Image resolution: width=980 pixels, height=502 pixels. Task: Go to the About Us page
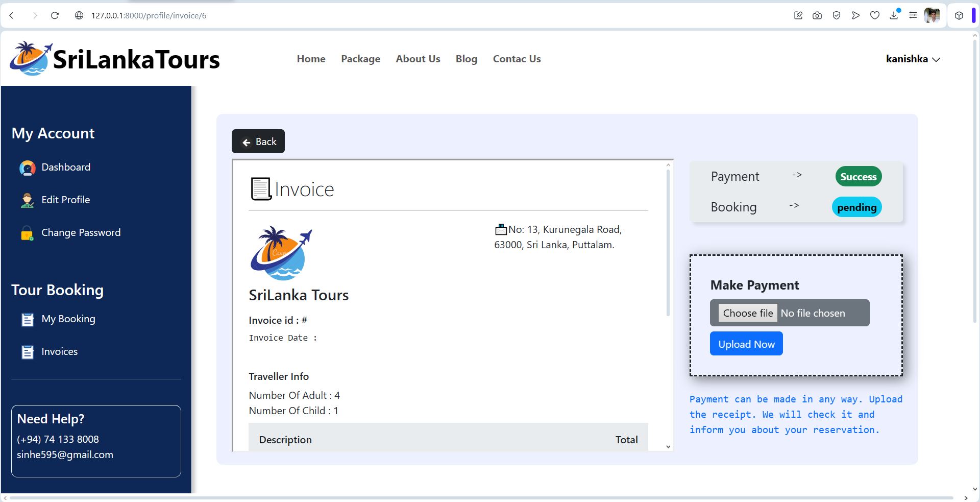(418, 59)
